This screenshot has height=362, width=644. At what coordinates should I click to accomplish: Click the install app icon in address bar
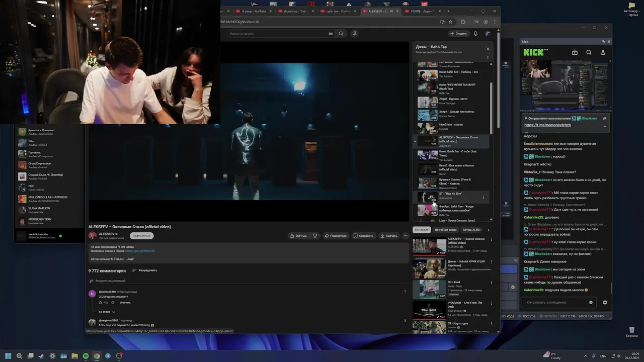point(442,22)
